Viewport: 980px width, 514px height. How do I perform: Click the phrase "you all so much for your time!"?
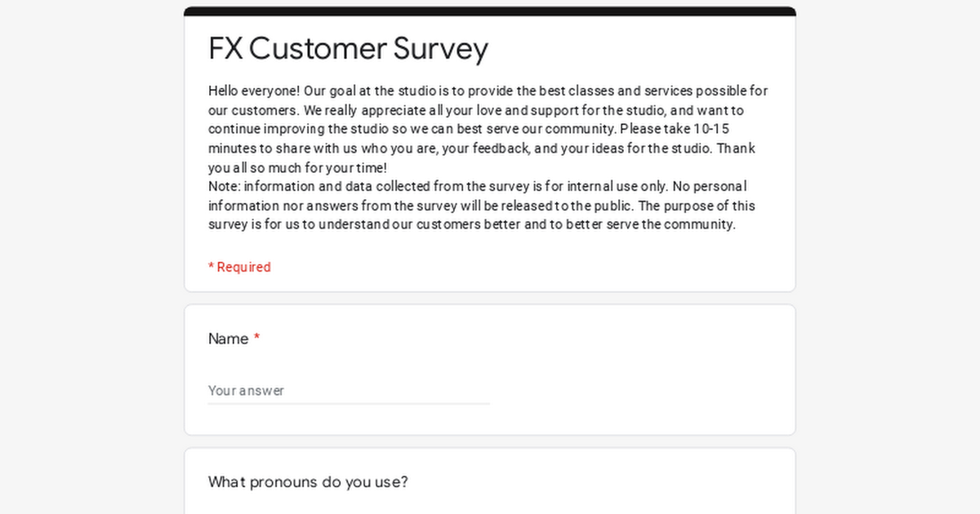(x=298, y=168)
